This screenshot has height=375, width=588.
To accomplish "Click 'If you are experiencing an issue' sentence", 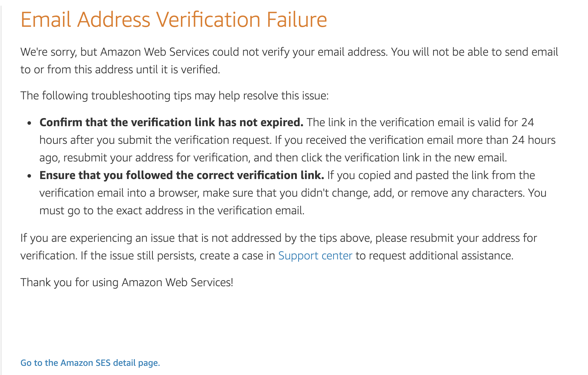I will point(279,238).
